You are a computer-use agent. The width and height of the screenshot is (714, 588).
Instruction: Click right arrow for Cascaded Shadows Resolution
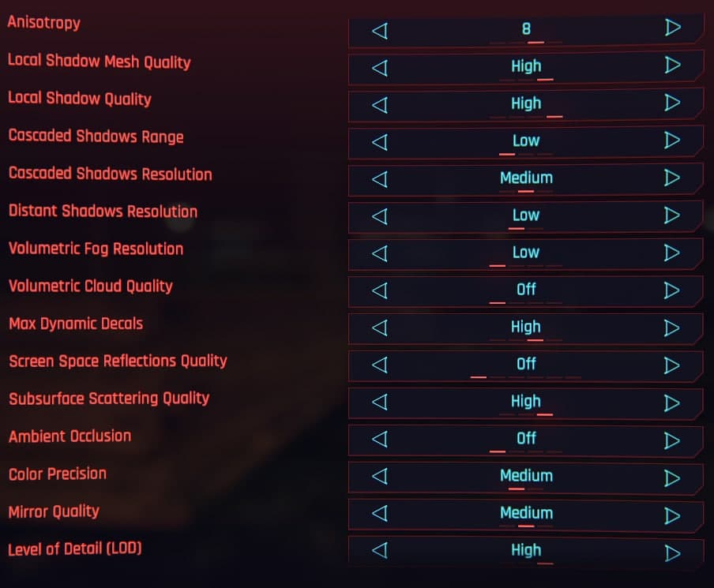point(673,177)
